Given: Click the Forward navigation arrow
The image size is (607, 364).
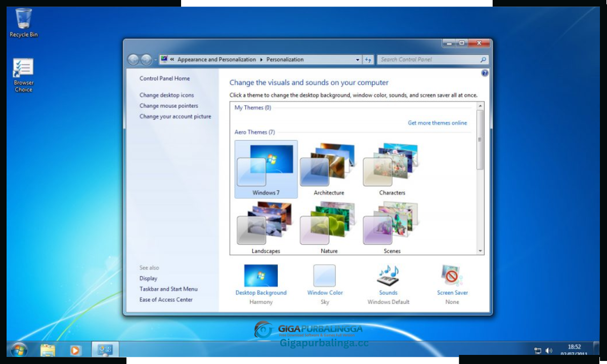Looking at the screenshot, I should pos(146,60).
